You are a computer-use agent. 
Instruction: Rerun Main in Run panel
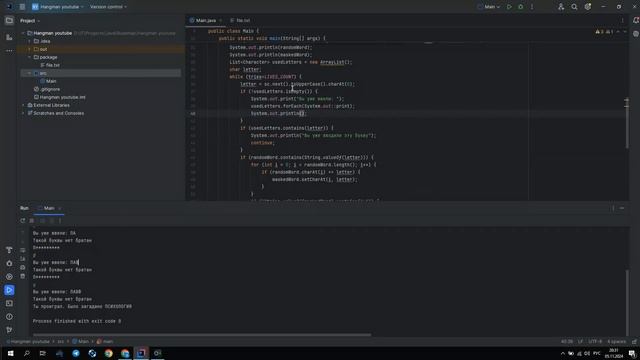(x=22, y=220)
